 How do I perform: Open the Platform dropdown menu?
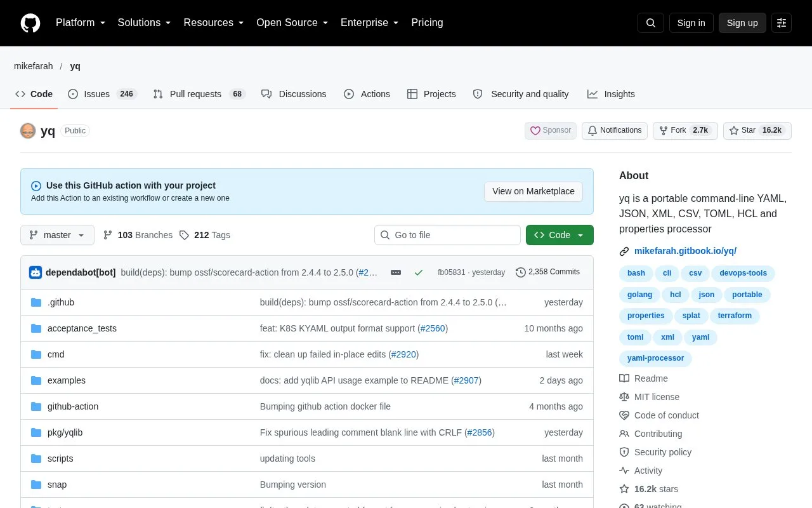pos(80,23)
